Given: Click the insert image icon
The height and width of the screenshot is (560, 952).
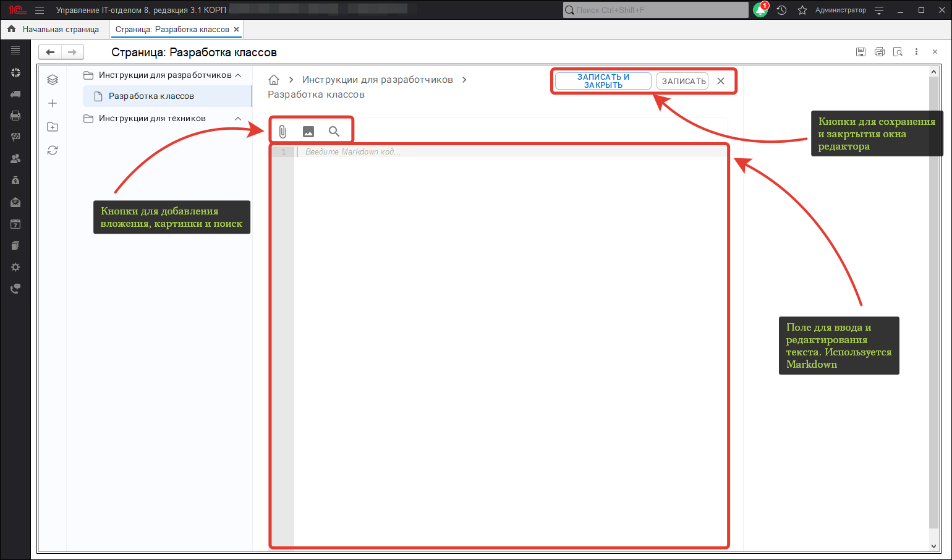Looking at the screenshot, I should click(x=308, y=132).
